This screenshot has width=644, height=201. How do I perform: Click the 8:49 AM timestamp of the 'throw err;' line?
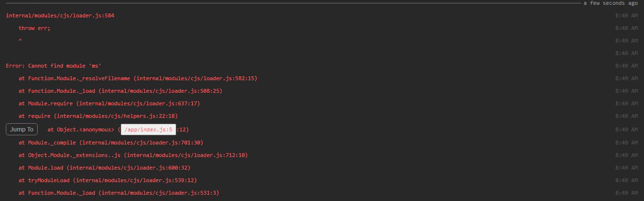point(626,28)
